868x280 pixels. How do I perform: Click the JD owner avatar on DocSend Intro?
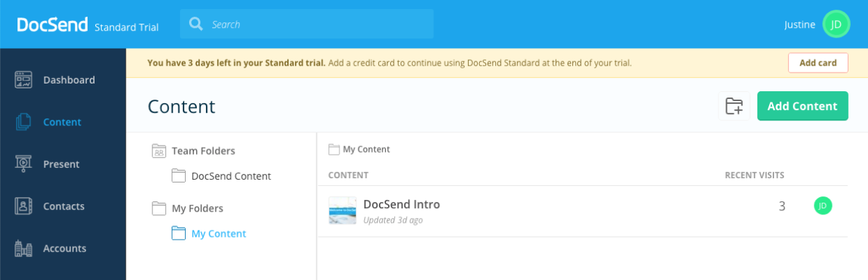[x=823, y=205]
